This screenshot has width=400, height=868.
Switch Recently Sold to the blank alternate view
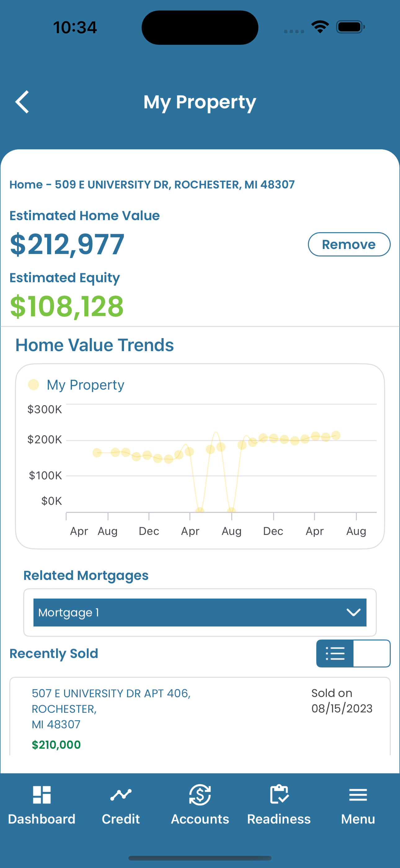[372, 653]
